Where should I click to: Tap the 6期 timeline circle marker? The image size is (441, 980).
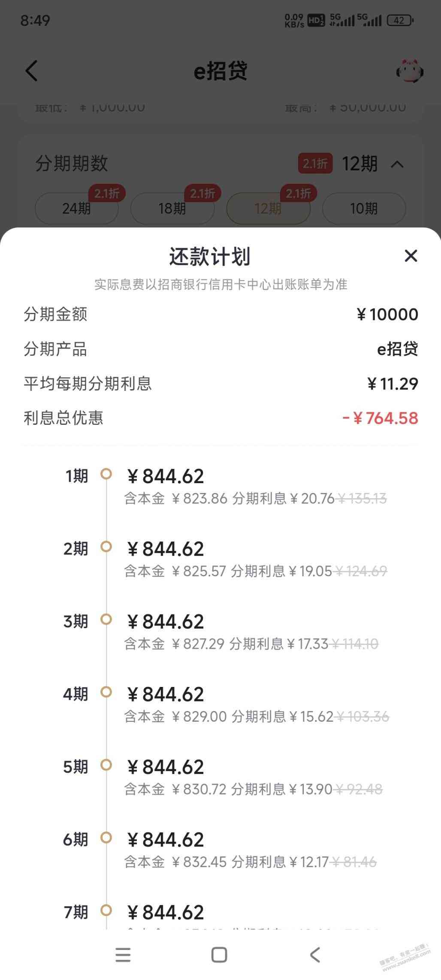[x=106, y=838]
